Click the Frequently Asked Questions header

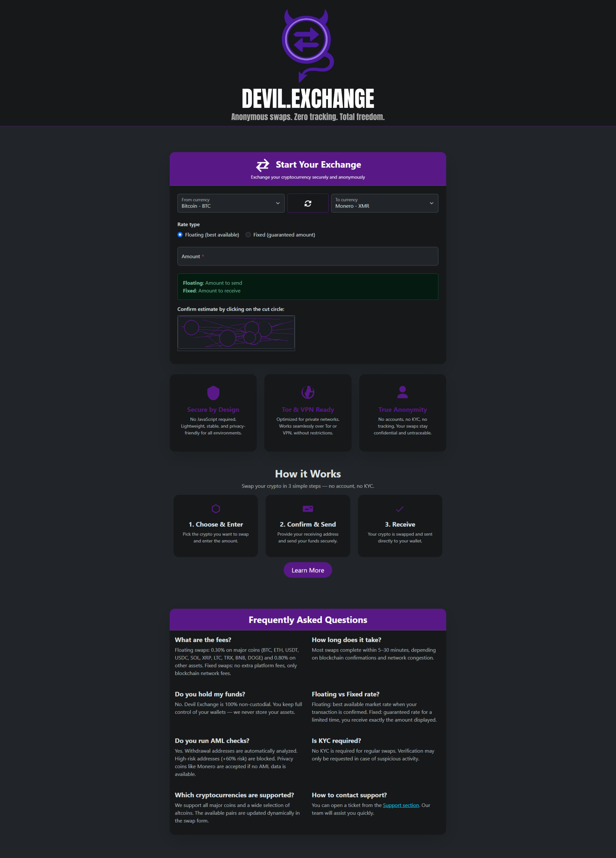pyautogui.click(x=308, y=620)
